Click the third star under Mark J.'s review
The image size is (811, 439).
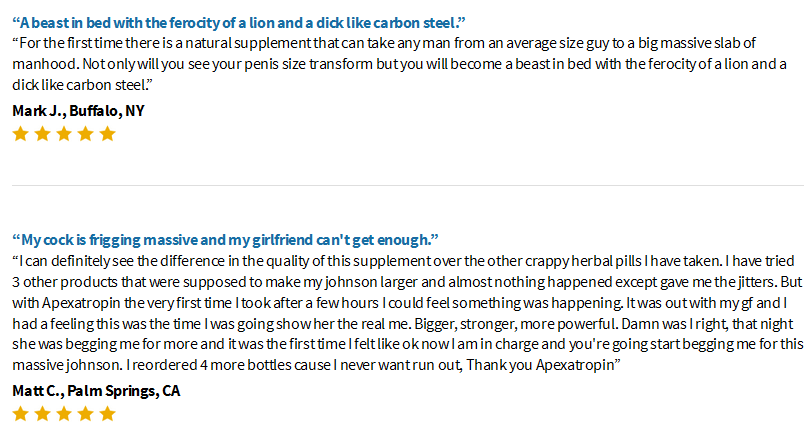[x=64, y=134]
